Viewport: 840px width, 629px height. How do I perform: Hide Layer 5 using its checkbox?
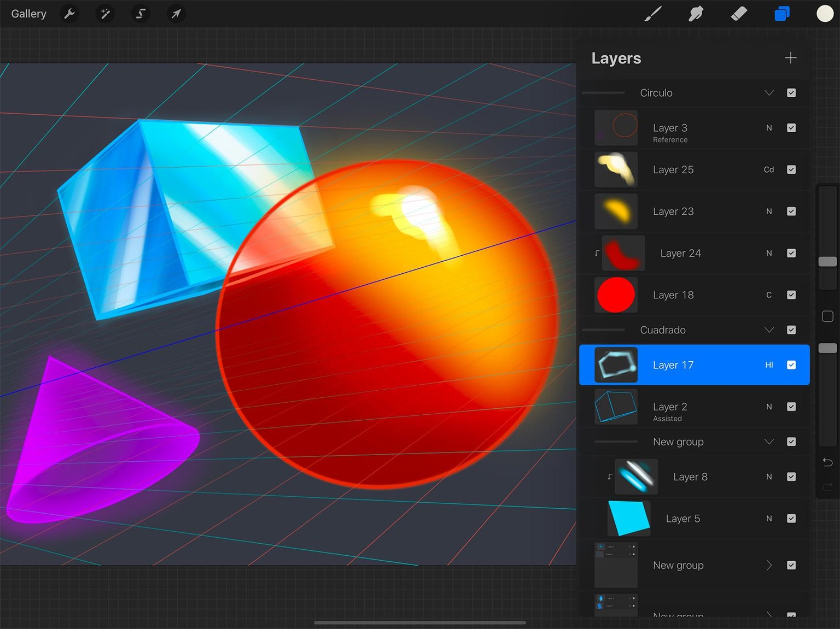tap(791, 519)
